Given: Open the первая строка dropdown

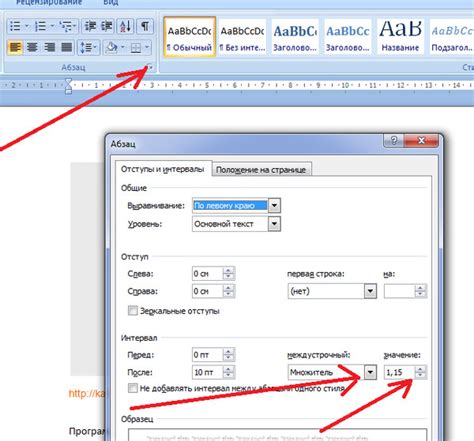Looking at the screenshot, I should pos(370,291).
